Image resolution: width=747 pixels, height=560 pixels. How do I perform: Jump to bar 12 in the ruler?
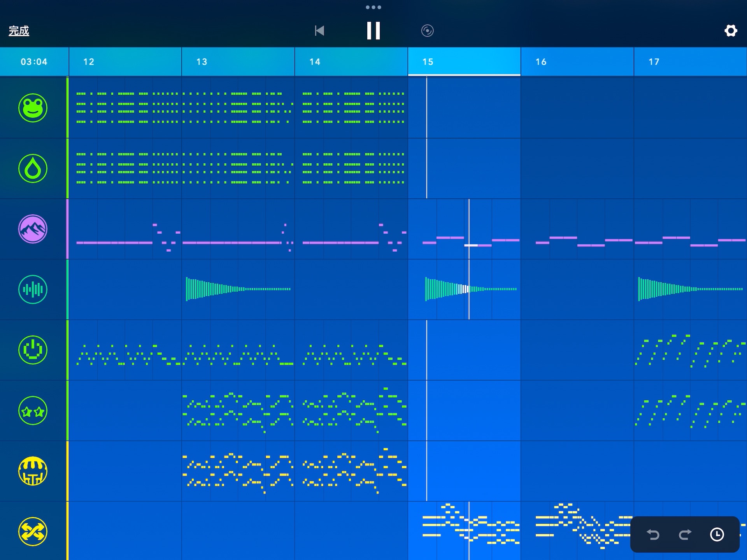[x=125, y=62]
